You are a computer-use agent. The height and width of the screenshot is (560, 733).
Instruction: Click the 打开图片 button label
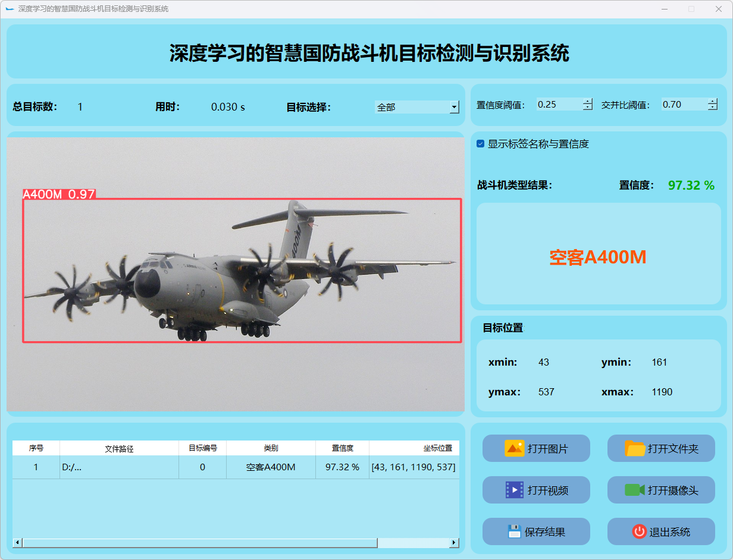point(548,449)
